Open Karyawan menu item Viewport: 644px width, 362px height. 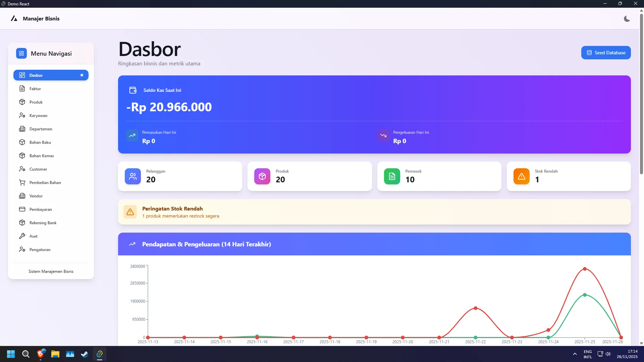pyautogui.click(x=38, y=115)
